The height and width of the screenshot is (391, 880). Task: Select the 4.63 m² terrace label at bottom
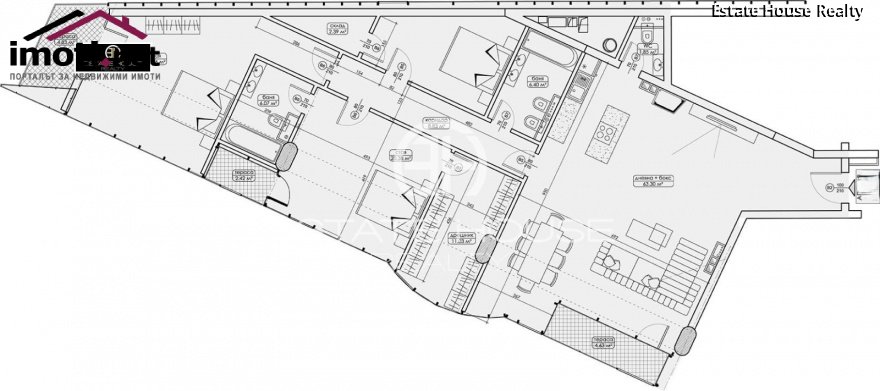(602, 343)
